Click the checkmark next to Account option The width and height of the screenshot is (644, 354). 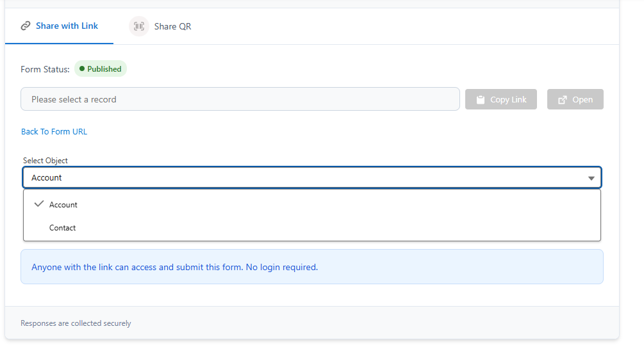[39, 204]
